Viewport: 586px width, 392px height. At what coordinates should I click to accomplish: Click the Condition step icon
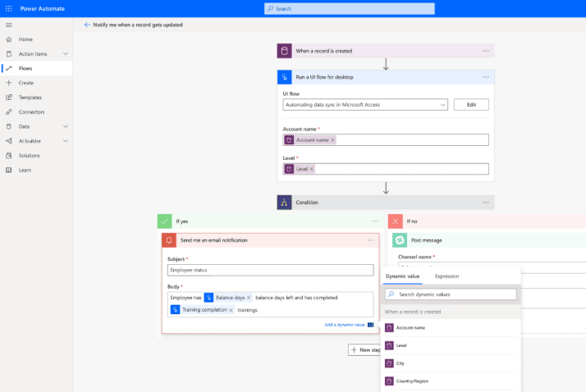(285, 203)
